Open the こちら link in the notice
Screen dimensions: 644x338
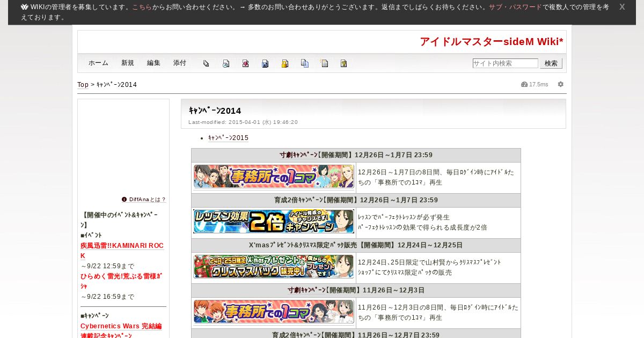pos(142,7)
